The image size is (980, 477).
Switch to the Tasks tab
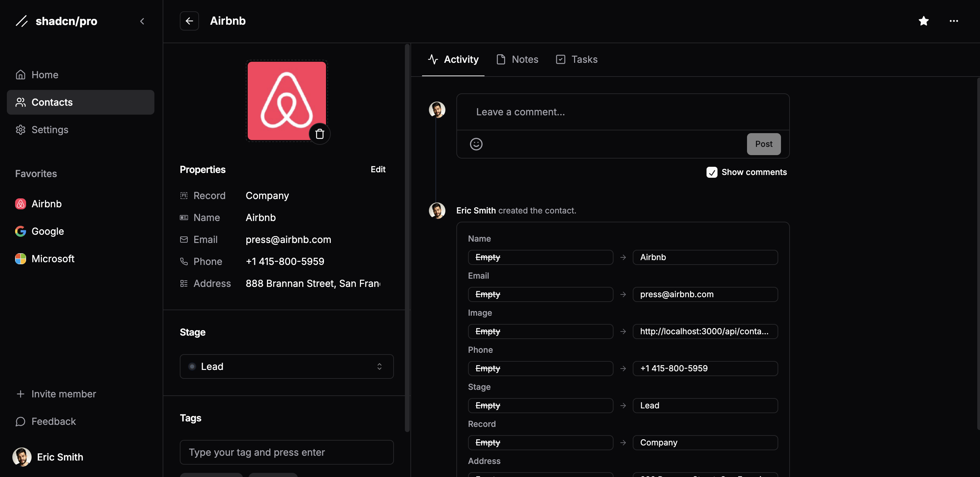pos(577,60)
